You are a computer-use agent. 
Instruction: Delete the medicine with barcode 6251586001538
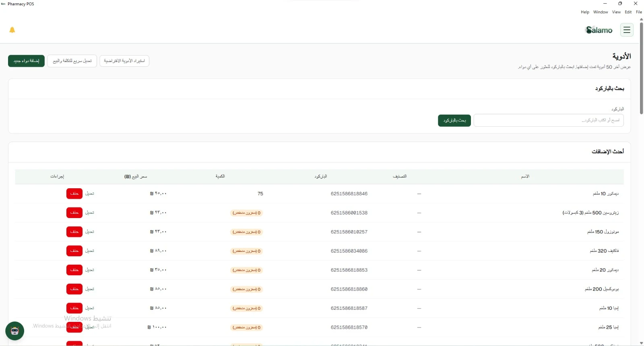[x=74, y=212]
